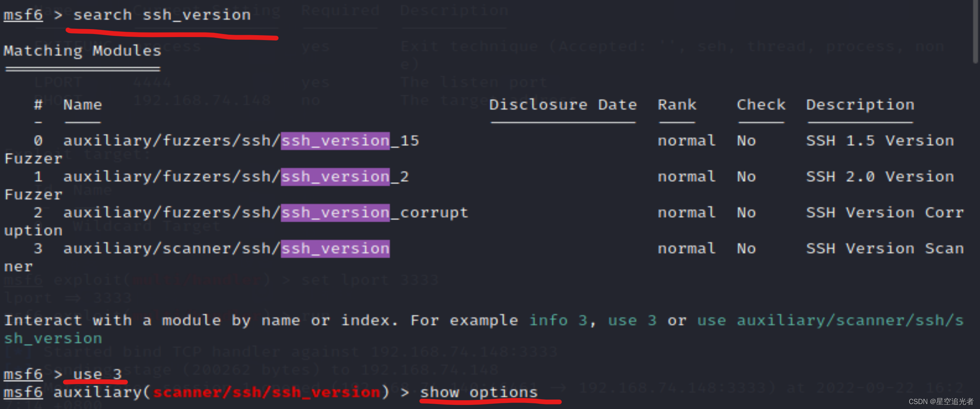Click the 'Rank' column header
This screenshot has width=980, height=409.
pyautogui.click(x=677, y=105)
